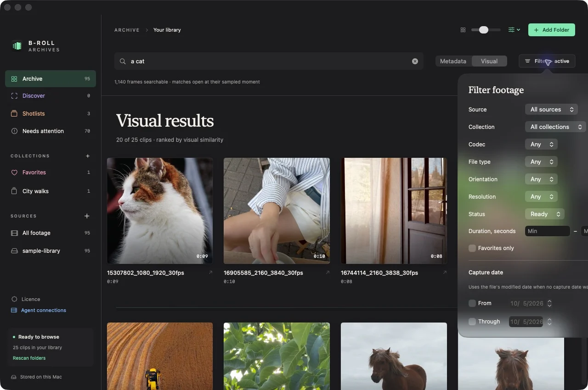Open the Resolution dropdown
The width and height of the screenshot is (588, 390).
click(x=541, y=197)
